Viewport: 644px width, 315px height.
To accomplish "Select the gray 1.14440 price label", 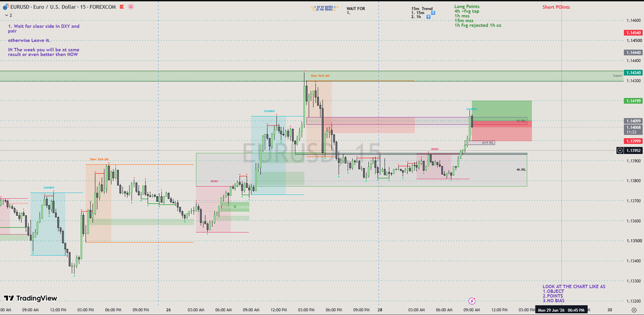I will tap(633, 53).
